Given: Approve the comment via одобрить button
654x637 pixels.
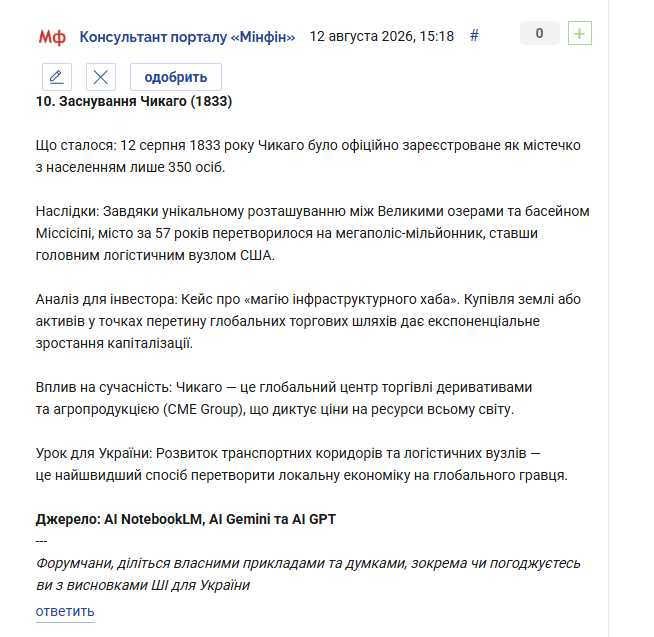Looking at the screenshot, I should pos(176,77).
